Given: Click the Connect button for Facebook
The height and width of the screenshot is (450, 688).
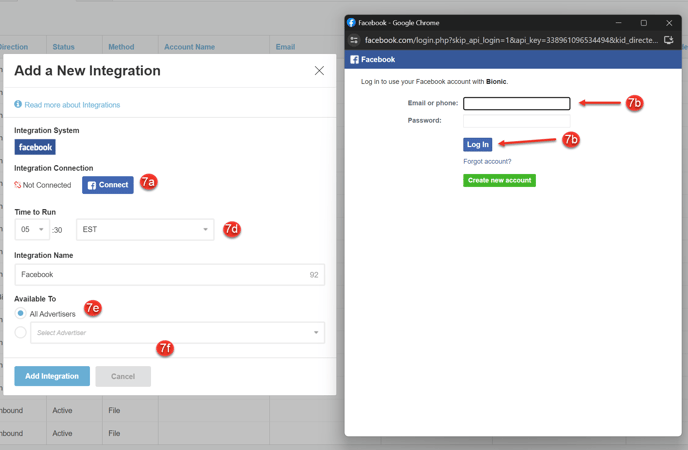Looking at the screenshot, I should 108,185.
